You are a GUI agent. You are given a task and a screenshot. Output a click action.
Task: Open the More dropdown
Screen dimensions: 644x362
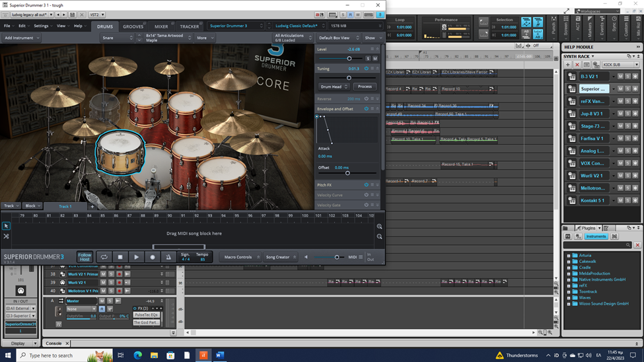[205, 38]
